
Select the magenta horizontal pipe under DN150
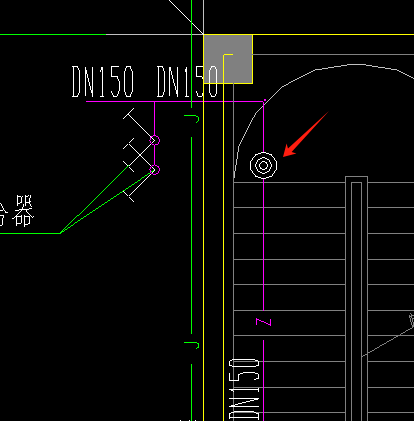(175, 101)
